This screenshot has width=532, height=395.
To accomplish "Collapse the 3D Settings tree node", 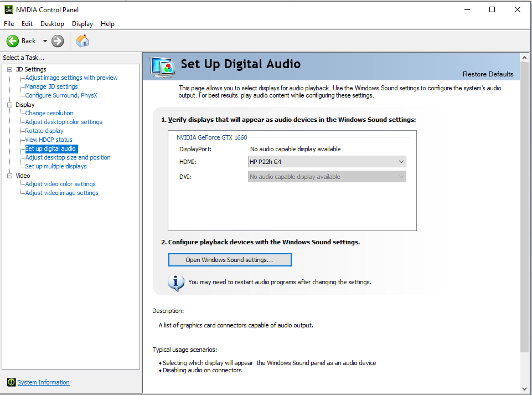I will click(x=9, y=69).
